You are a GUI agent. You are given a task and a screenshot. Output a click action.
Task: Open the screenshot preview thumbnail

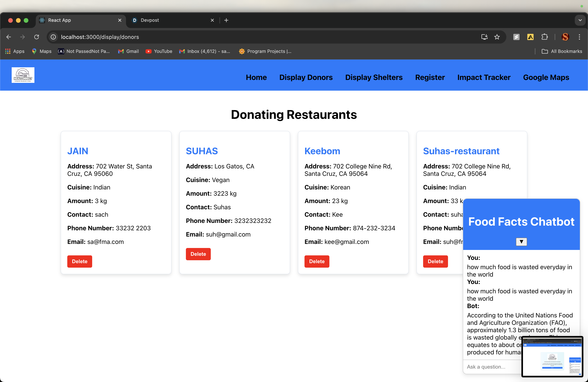click(552, 357)
